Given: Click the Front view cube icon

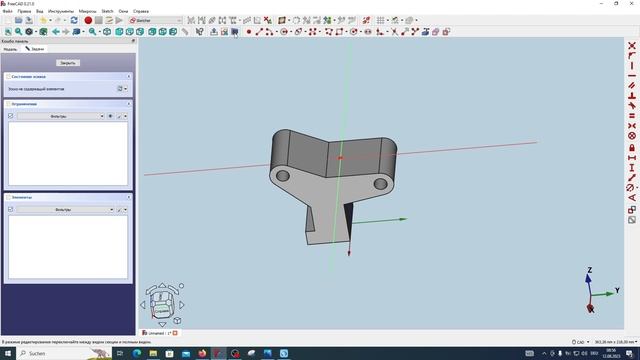Looking at the screenshot, I should (x=119, y=32).
